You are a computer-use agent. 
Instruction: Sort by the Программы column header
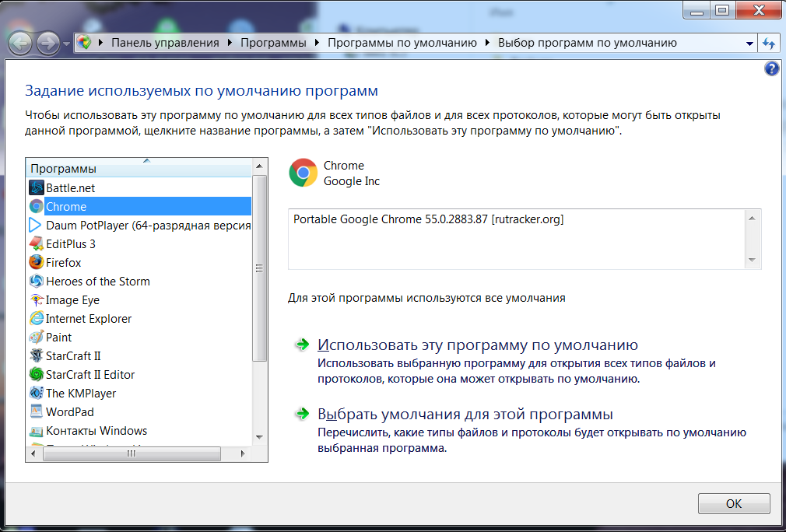coord(139,168)
